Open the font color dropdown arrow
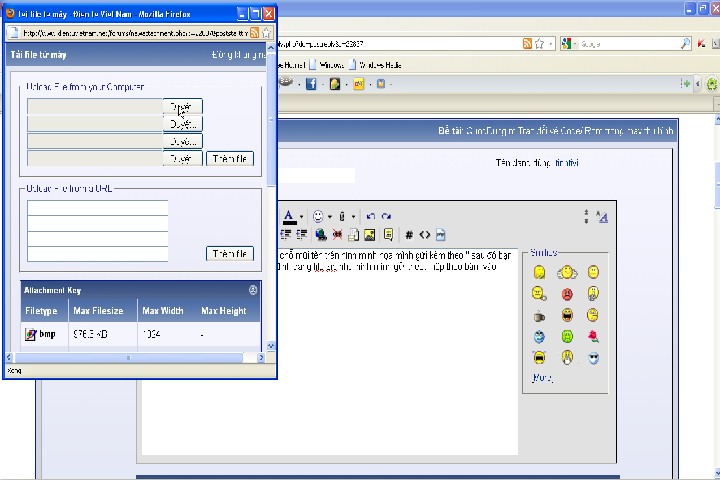The height and width of the screenshot is (480, 720). (301, 217)
